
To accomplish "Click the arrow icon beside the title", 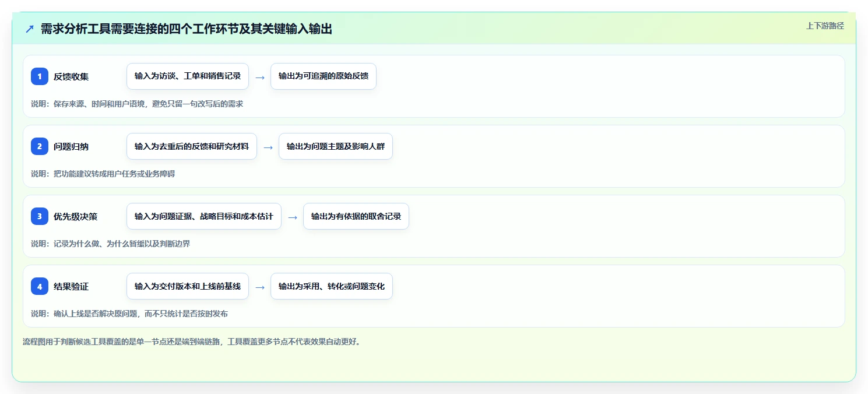I will pos(30,29).
